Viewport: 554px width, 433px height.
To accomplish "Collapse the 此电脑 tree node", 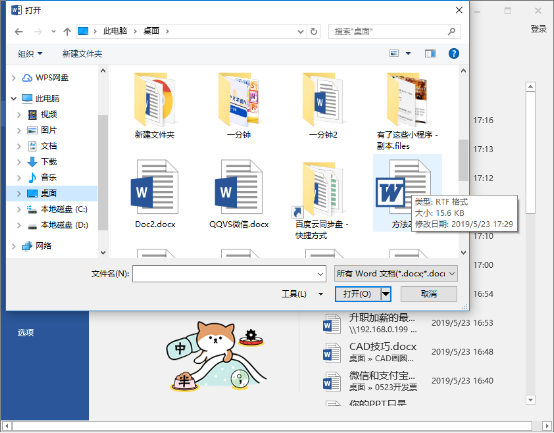I will pos(13,99).
